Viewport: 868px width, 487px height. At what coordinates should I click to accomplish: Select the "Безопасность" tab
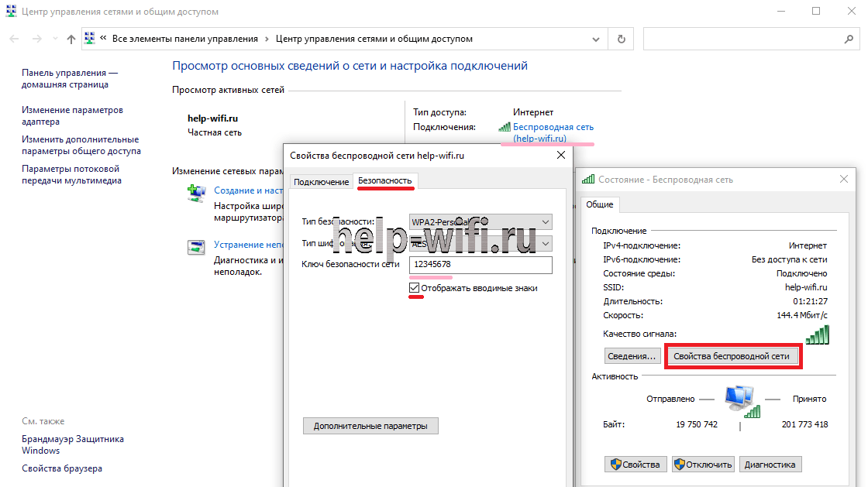384,181
